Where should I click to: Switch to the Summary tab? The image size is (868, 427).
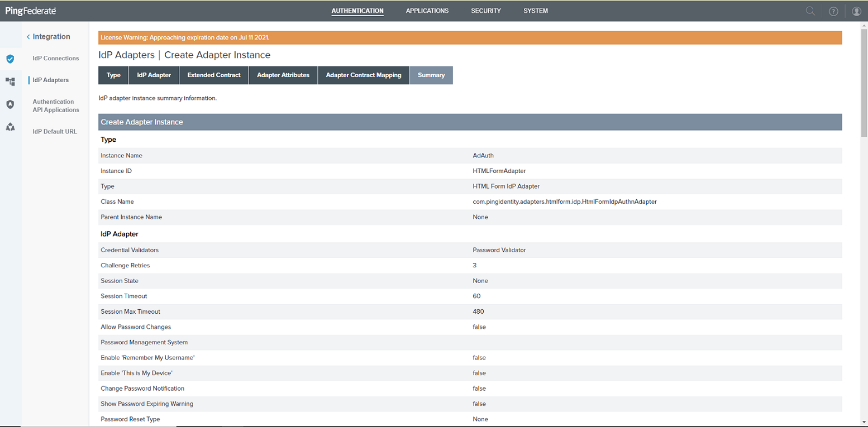click(431, 75)
